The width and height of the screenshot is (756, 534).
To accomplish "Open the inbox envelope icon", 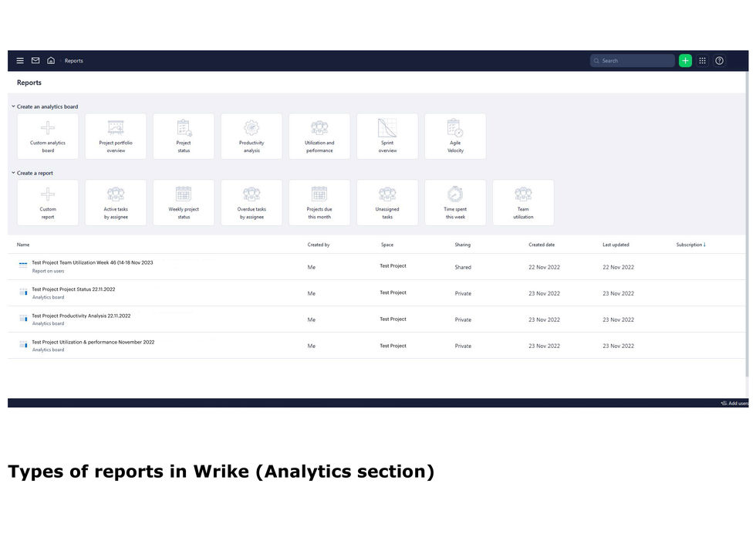I will pos(35,61).
